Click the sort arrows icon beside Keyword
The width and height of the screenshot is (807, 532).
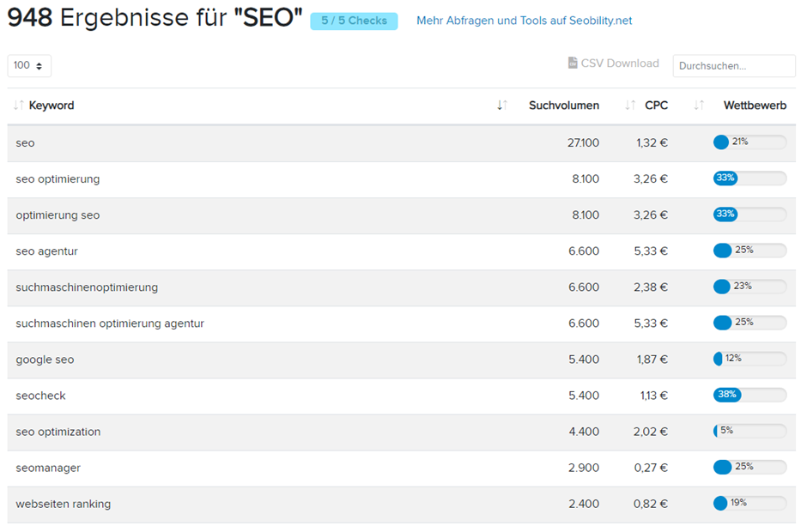pyautogui.click(x=18, y=106)
